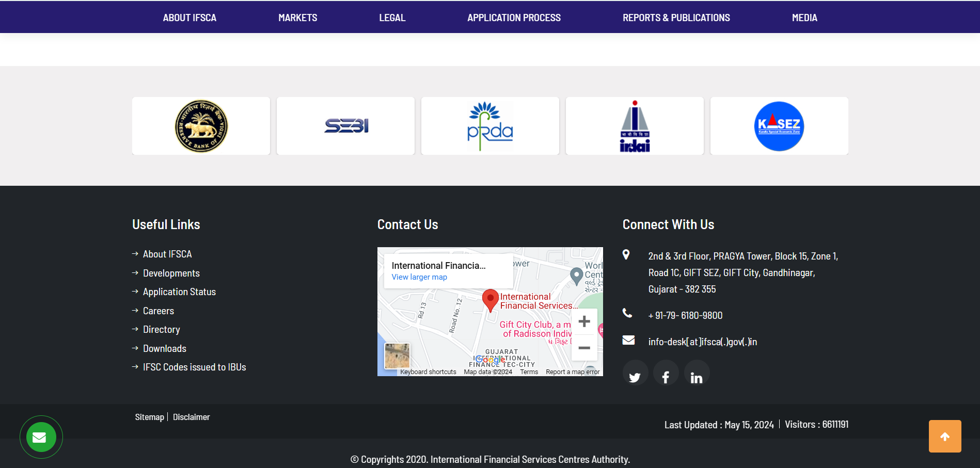Click the orange scroll-to-top arrow button
The image size is (980, 468).
click(x=945, y=436)
